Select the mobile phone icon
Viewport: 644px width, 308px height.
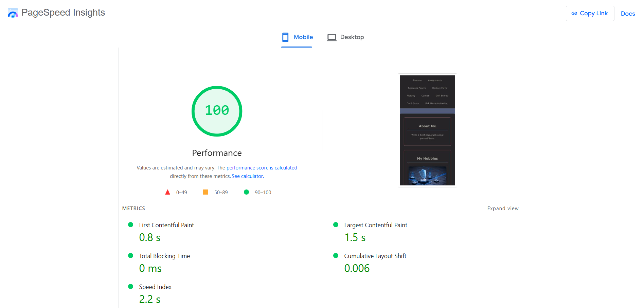[x=286, y=37]
